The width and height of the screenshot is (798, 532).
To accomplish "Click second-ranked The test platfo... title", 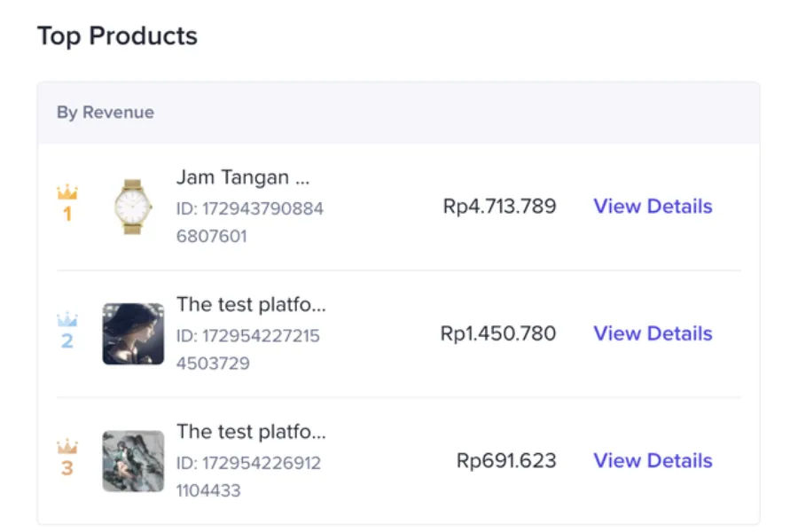I will pyautogui.click(x=251, y=304).
